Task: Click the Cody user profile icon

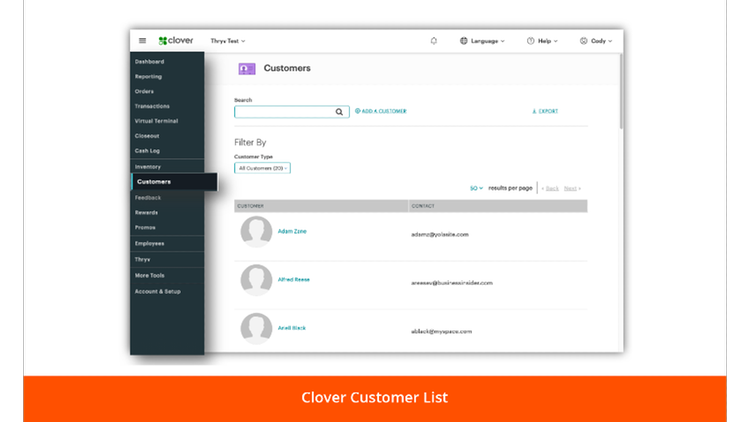Action: pos(584,41)
